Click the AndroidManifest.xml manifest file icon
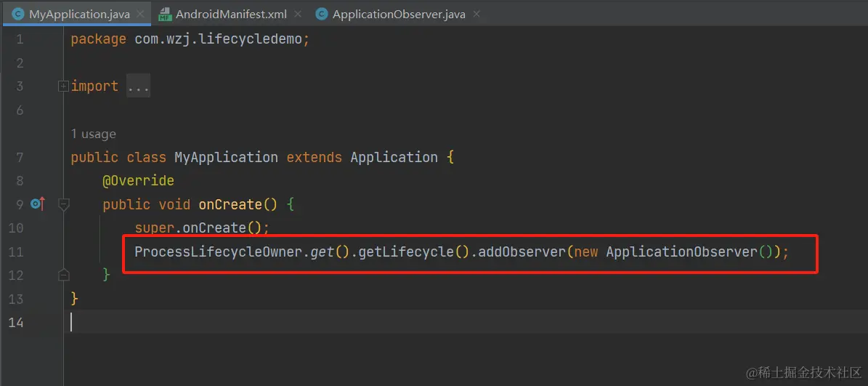868x386 pixels. point(165,15)
